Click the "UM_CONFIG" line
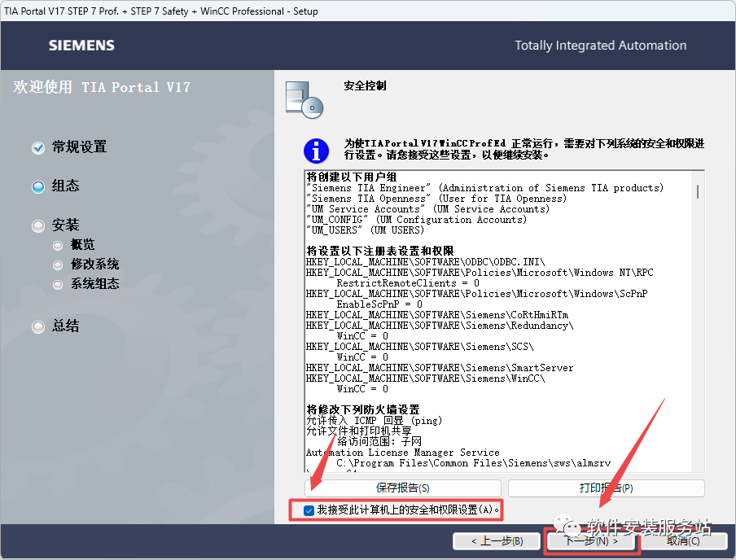The width and height of the screenshot is (736, 560). click(416, 220)
